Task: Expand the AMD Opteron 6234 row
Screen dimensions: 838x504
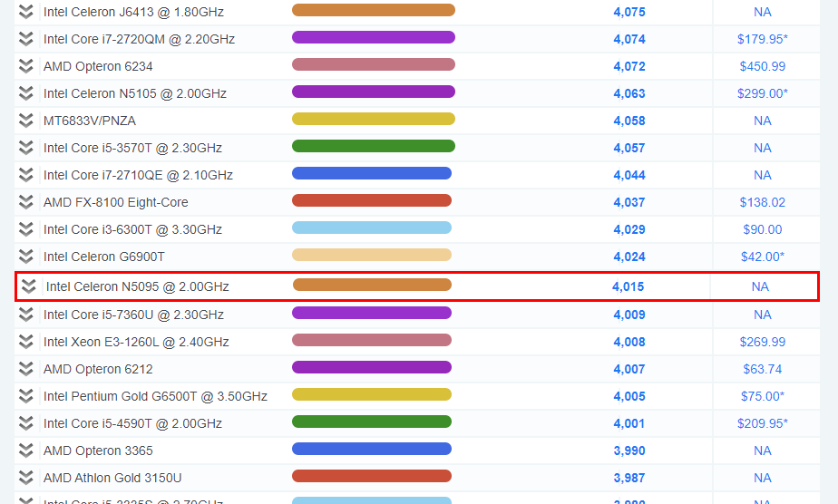Action: (25, 66)
